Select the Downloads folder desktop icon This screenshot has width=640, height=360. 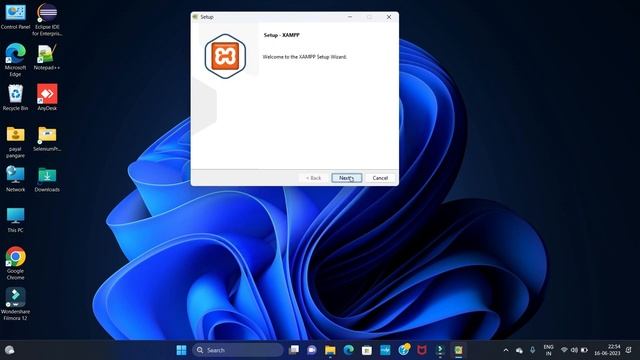pos(47,179)
